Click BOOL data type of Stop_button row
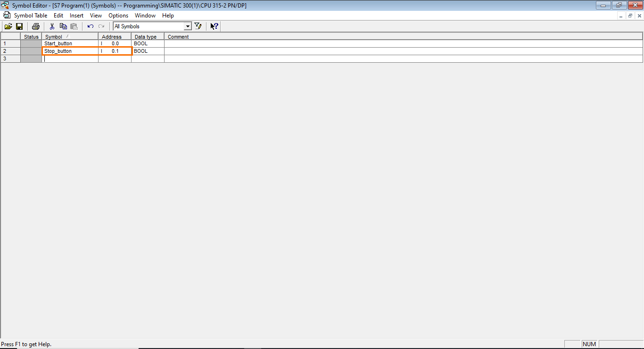The image size is (644, 349). coord(148,51)
